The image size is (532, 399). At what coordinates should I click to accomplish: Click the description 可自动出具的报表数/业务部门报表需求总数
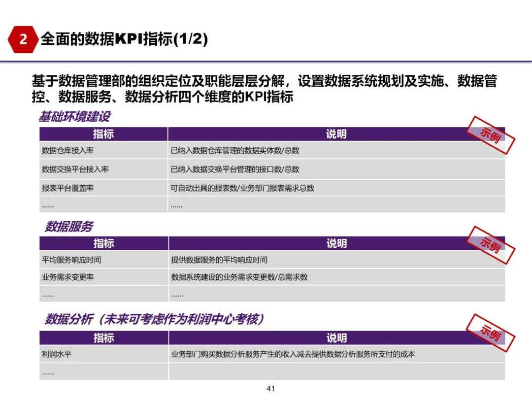pyautogui.click(x=242, y=188)
